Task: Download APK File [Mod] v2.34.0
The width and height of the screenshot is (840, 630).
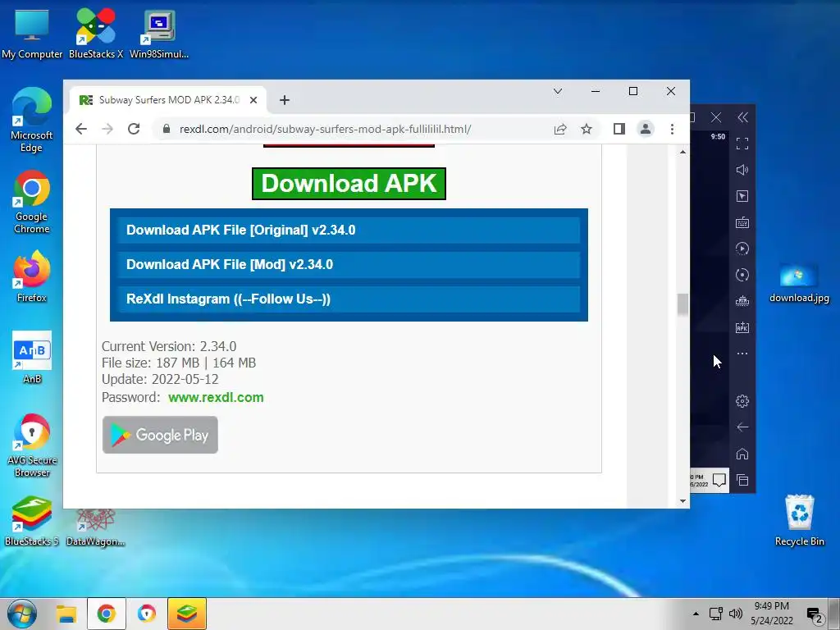Action: (x=349, y=264)
